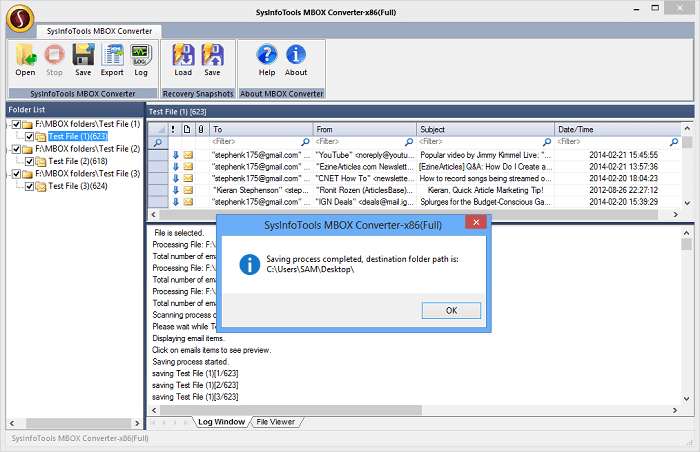Click Load recovery snapshot icon
The width and height of the screenshot is (700, 452).
pyautogui.click(x=183, y=55)
